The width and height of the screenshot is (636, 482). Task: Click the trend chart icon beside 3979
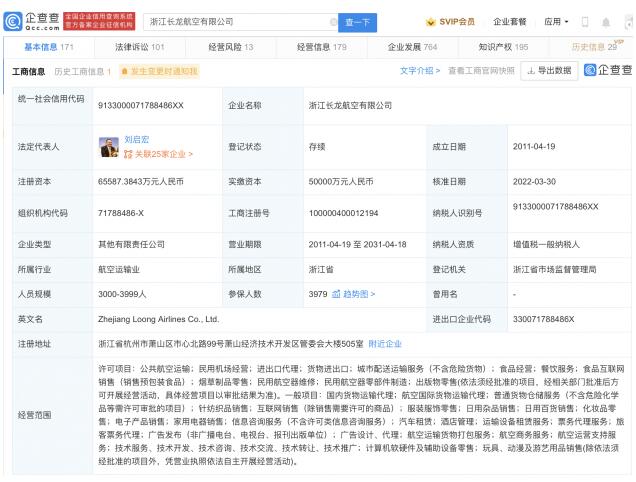[x=336, y=294]
